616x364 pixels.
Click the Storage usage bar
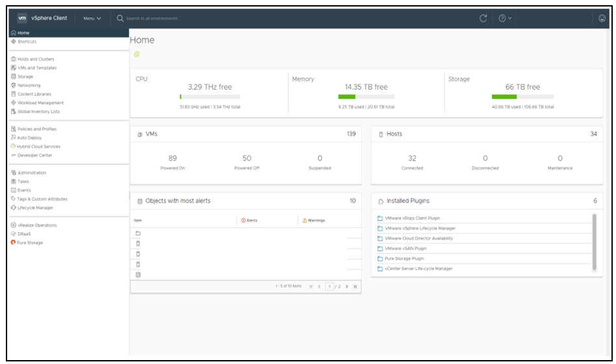click(x=522, y=96)
